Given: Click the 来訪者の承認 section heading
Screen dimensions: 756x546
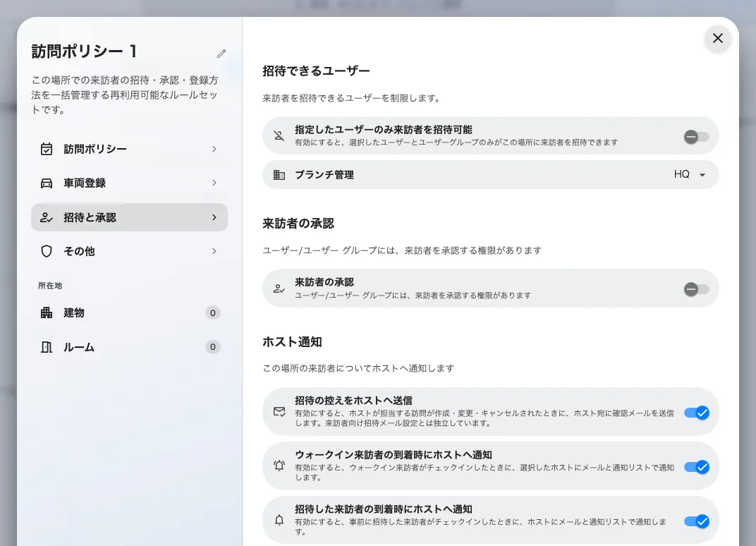Looking at the screenshot, I should pyautogui.click(x=298, y=224).
